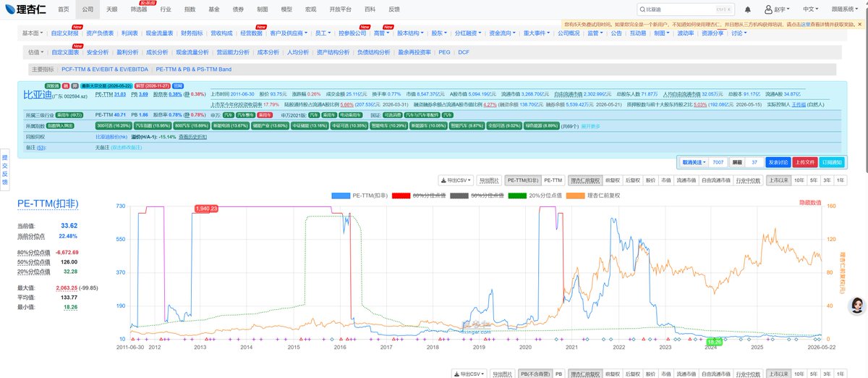868x378 pixels.
Task: Open the 天眼 top menu
Action: [111, 9]
